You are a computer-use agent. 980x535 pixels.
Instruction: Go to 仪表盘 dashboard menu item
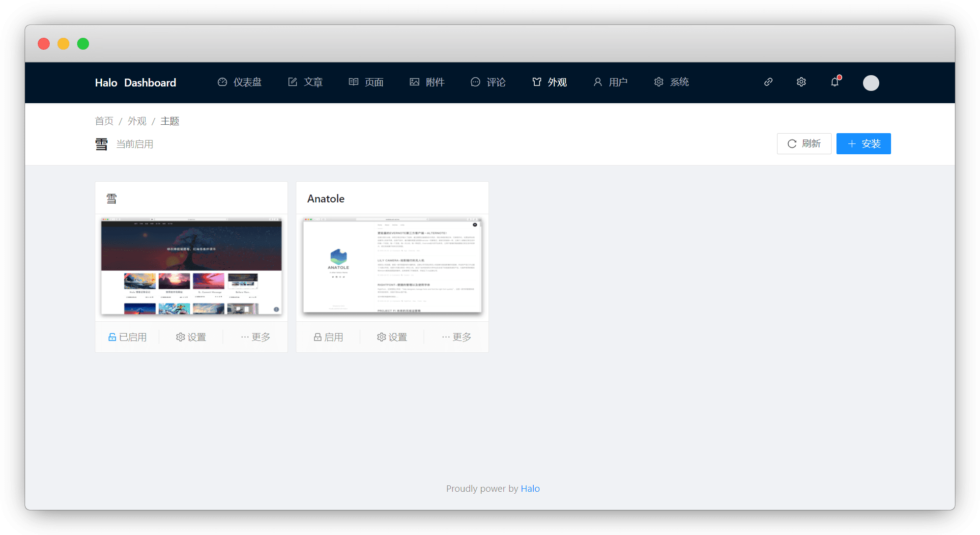(x=240, y=82)
